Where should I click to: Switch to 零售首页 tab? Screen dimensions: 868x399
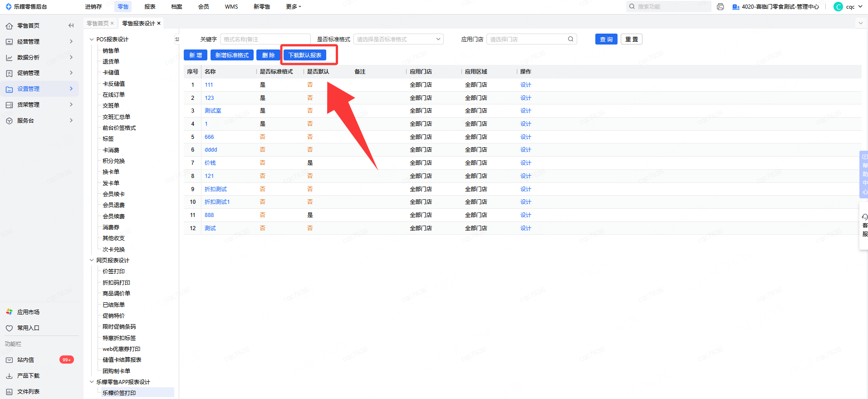tap(98, 23)
